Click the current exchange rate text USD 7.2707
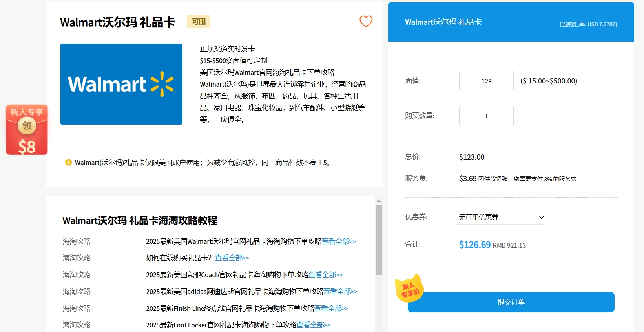The image size is (644, 332). [x=588, y=24]
